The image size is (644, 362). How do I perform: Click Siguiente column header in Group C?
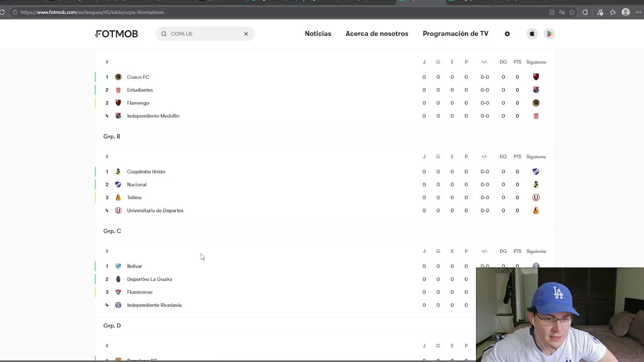point(536,251)
